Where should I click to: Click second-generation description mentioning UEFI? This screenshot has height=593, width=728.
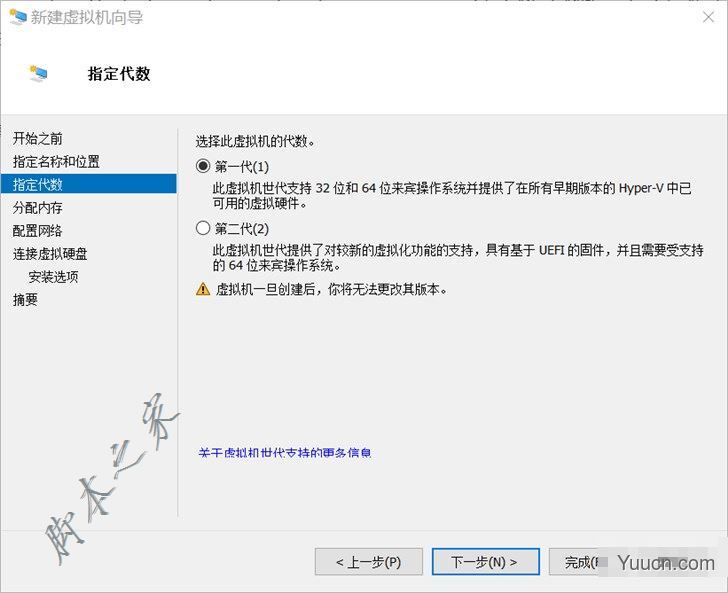click(x=458, y=258)
